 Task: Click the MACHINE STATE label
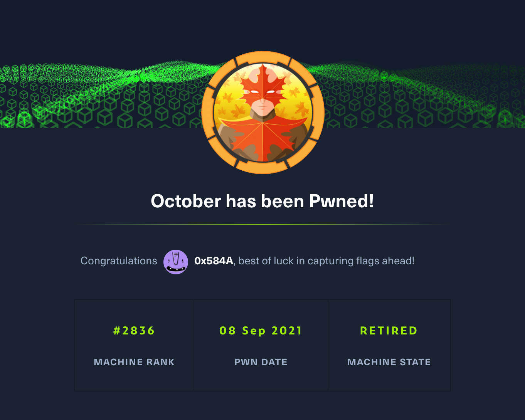(389, 362)
